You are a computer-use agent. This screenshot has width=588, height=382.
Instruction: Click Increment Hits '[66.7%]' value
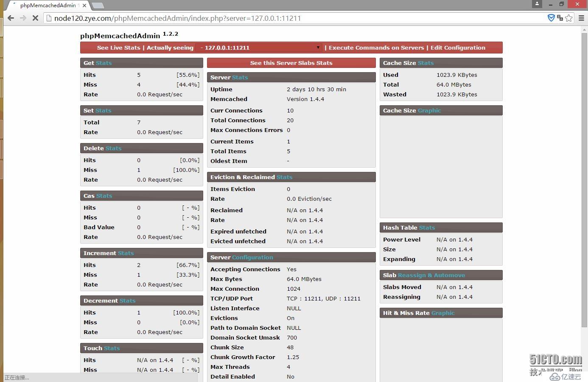pos(188,265)
